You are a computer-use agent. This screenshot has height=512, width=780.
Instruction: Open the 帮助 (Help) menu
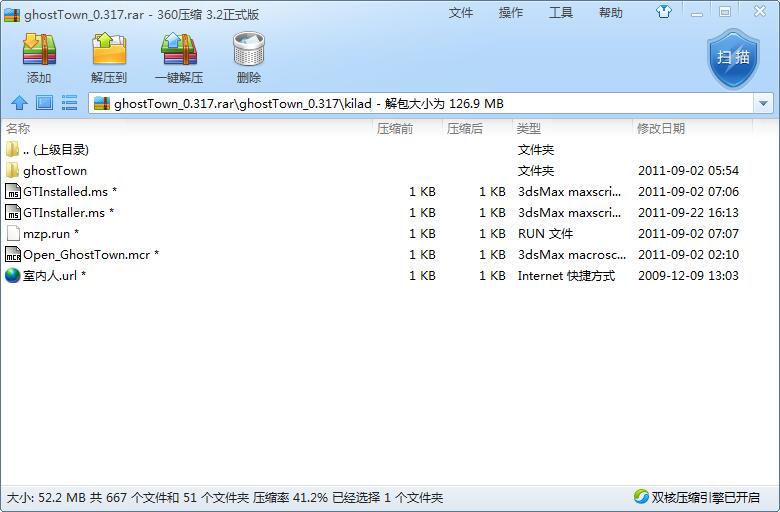pos(611,13)
